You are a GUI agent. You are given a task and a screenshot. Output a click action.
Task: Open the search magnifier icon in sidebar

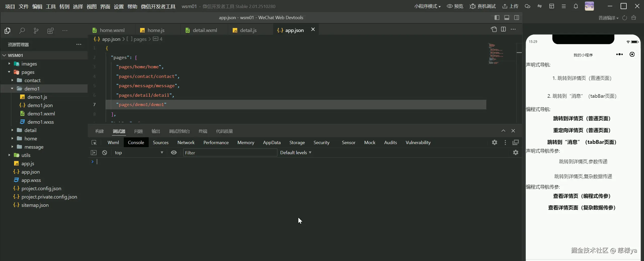pos(22,31)
